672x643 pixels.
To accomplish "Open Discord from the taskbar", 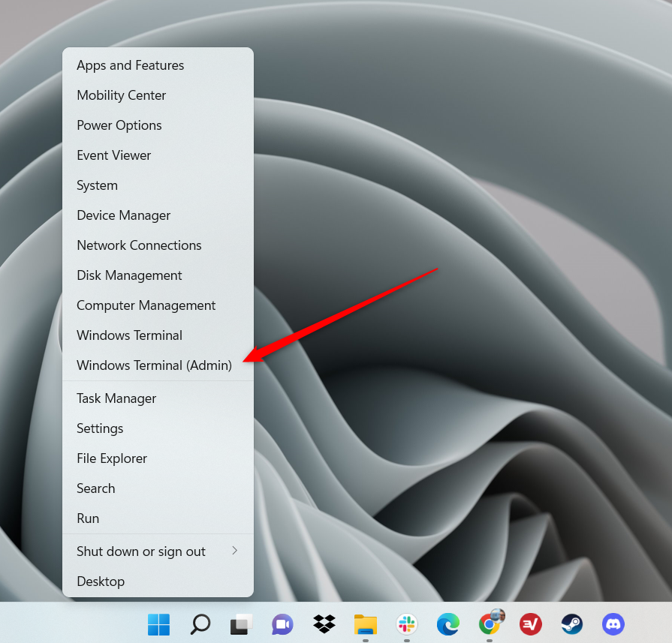I will click(x=613, y=623).
